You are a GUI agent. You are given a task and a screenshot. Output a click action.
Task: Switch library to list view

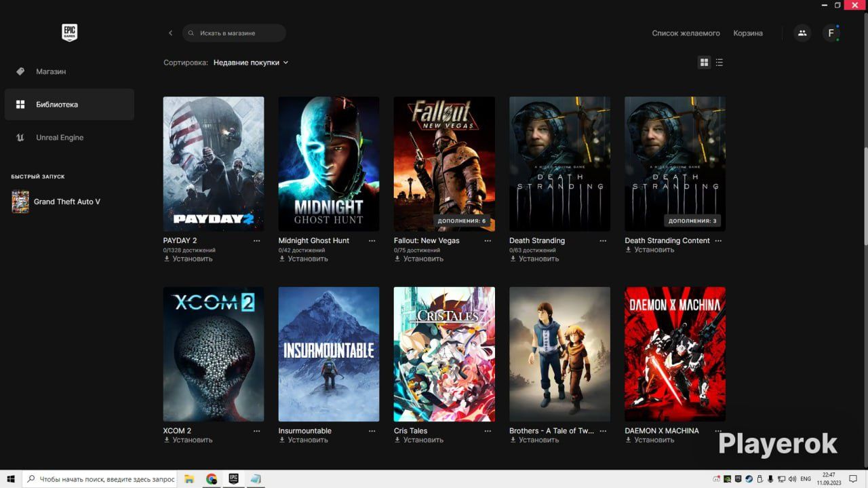tap(719, 62)
